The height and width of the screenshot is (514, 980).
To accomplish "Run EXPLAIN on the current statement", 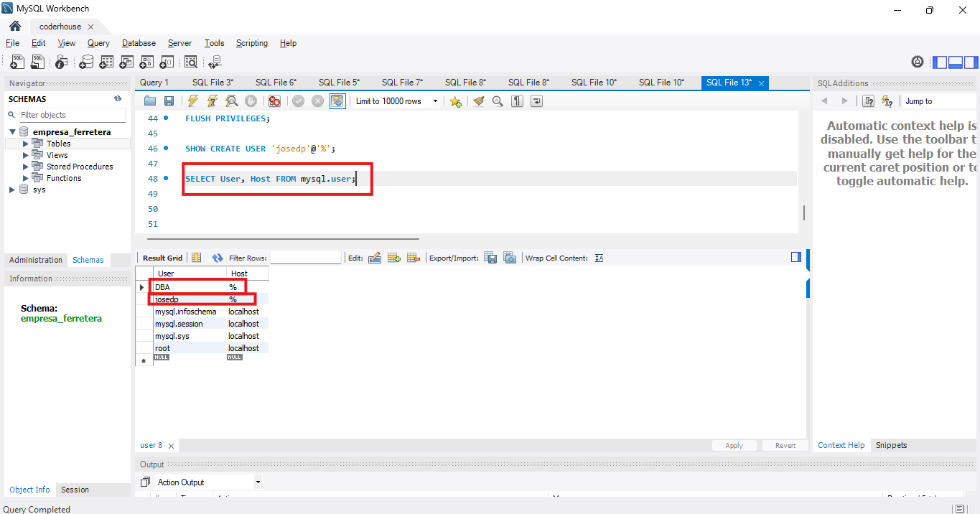I will (x=231, y=101).
